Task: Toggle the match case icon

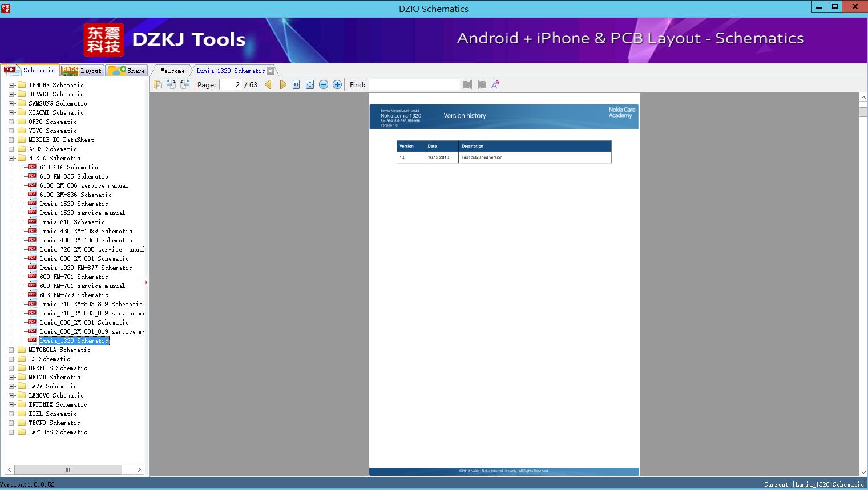Action: coord(495,84)
